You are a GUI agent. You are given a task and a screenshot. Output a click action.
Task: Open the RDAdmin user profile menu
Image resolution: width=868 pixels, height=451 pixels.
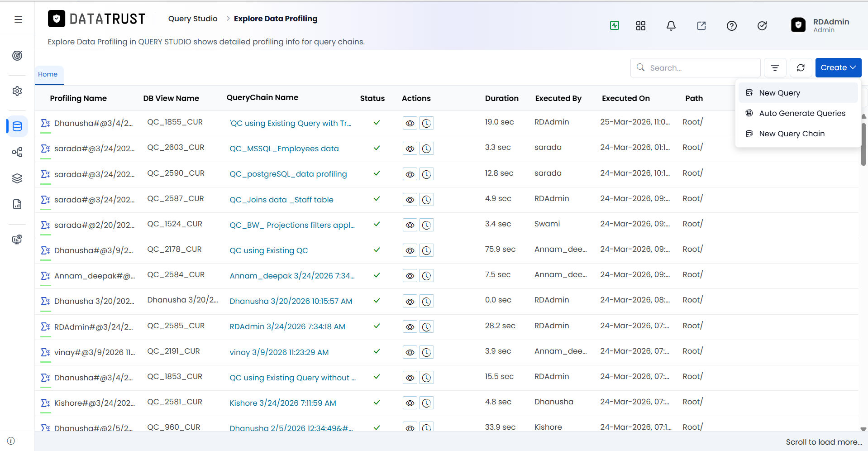(820, 25)
